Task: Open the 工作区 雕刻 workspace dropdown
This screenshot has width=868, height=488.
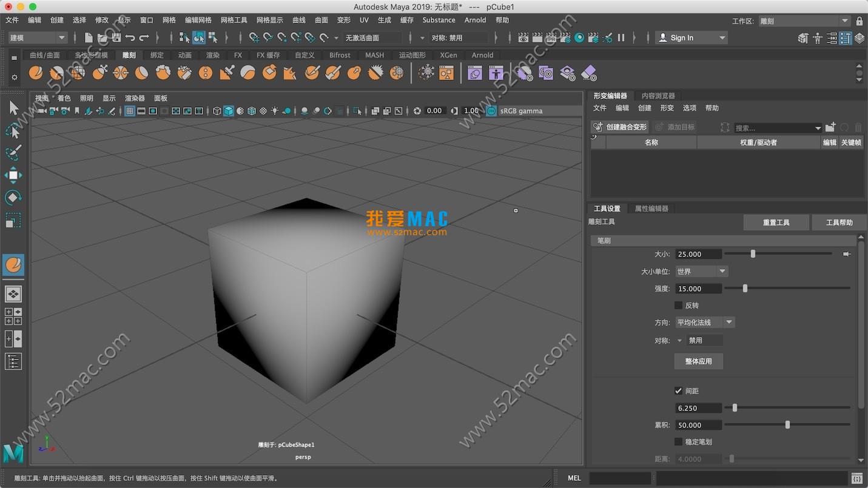Action: (x=804, y=21)
